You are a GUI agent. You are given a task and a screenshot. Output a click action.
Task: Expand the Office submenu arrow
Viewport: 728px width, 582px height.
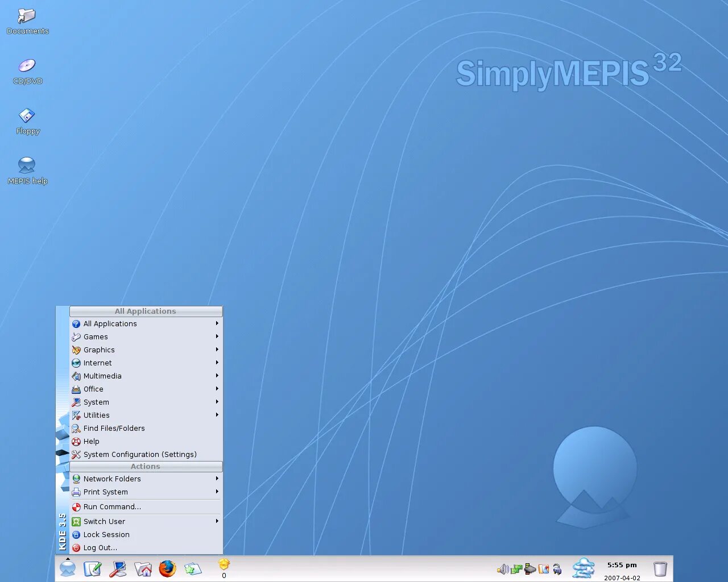pos(217,389)
